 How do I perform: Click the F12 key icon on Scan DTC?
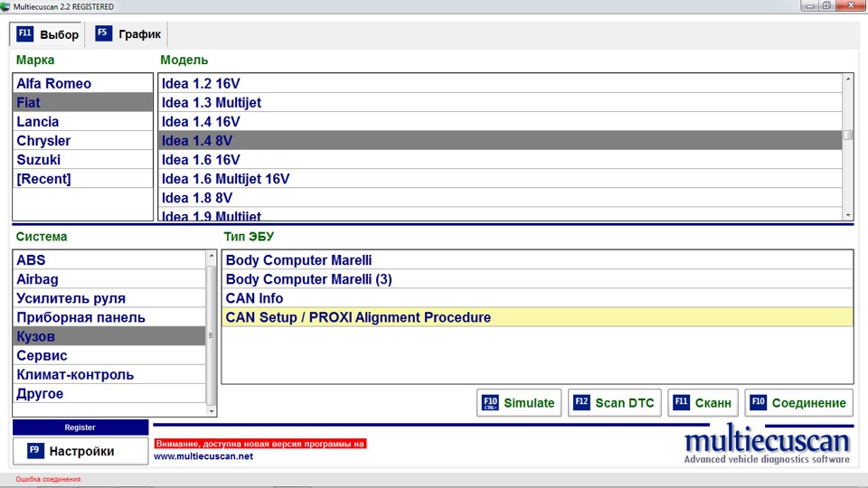coord(581,401)
